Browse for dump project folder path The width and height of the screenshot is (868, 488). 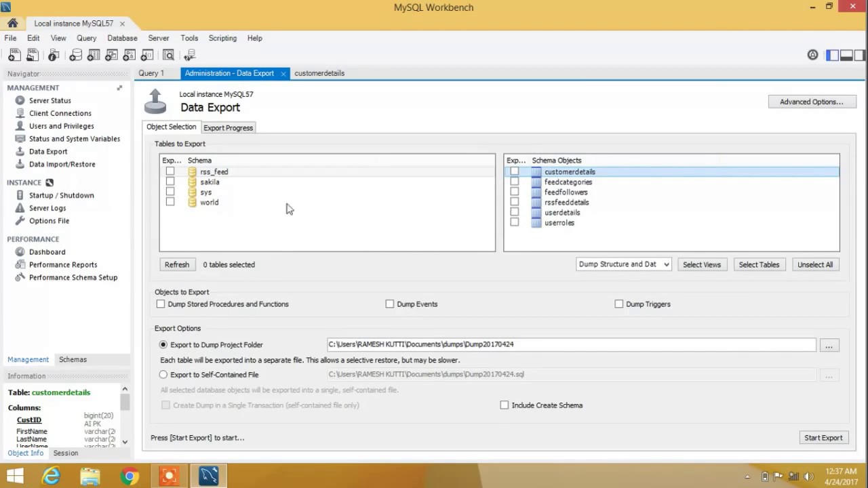coord(829,346)
